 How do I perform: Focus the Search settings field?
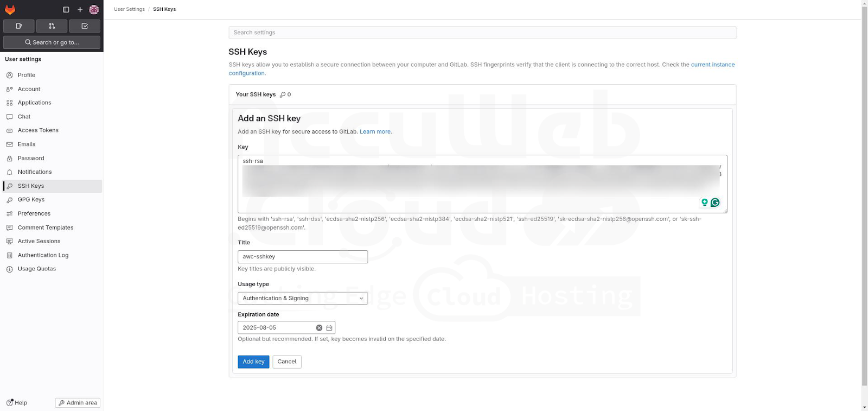pos(482,33)
